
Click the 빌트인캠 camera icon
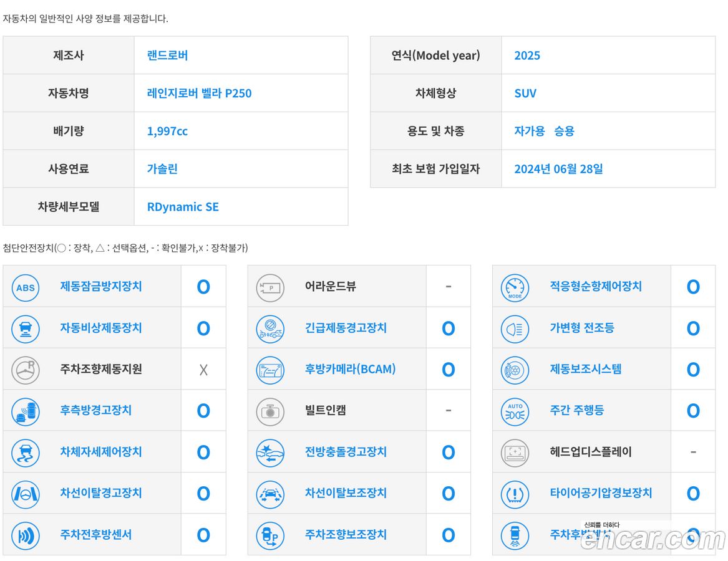(x=270, y=411)
